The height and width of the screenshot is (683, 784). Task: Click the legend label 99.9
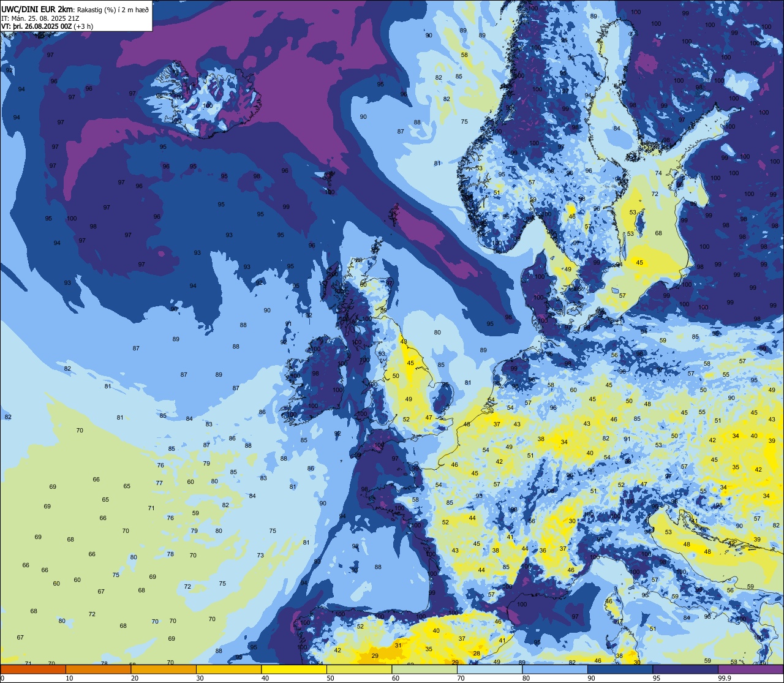point(725,678)
